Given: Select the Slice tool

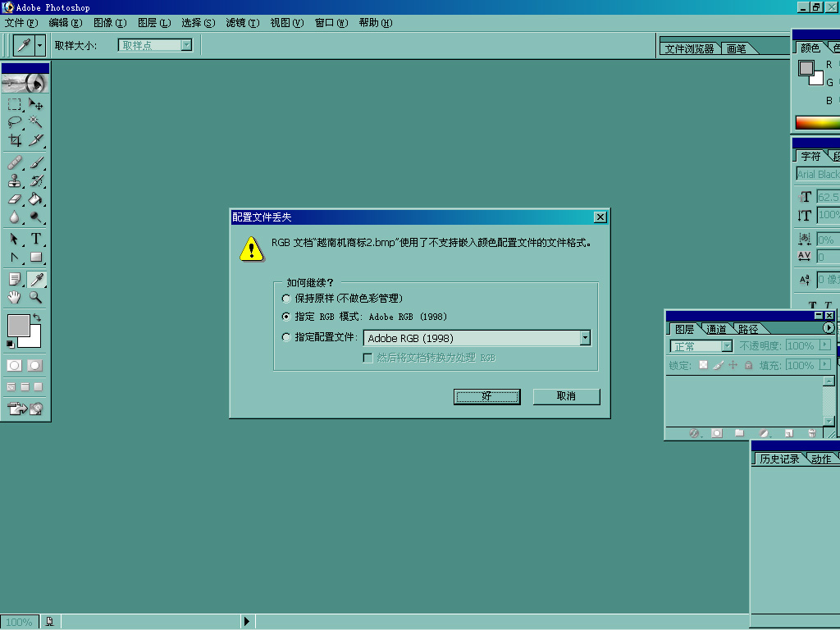Looking at the screenshot, I should pos(36,140).
